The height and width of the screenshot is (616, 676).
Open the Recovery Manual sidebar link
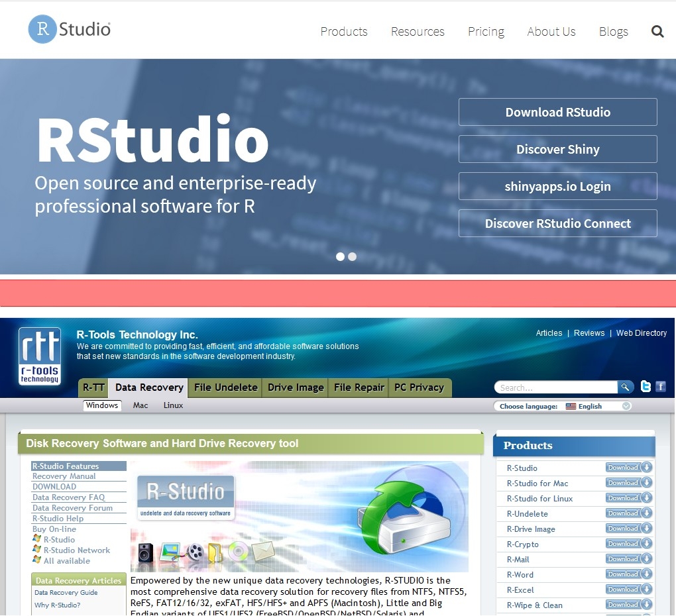tap(64, 476)
